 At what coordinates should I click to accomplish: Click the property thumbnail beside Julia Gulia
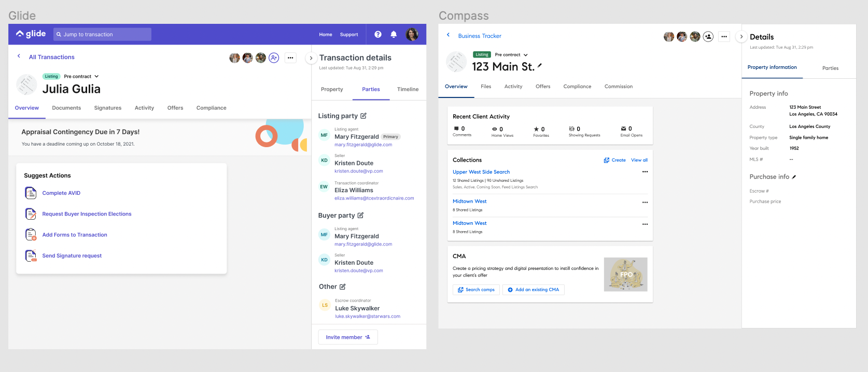point(27,84)
